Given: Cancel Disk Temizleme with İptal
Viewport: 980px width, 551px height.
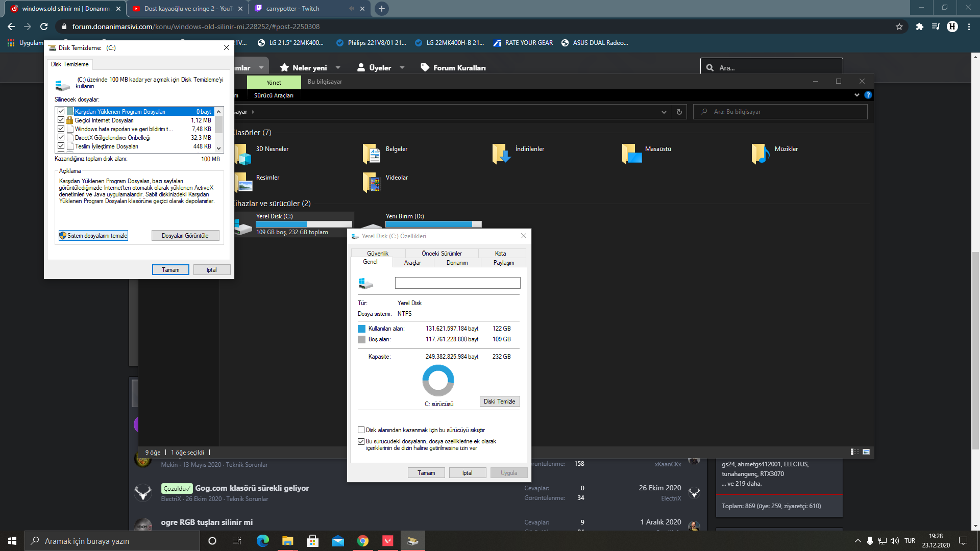Looking at the screenshot, I should click(212, 270).
